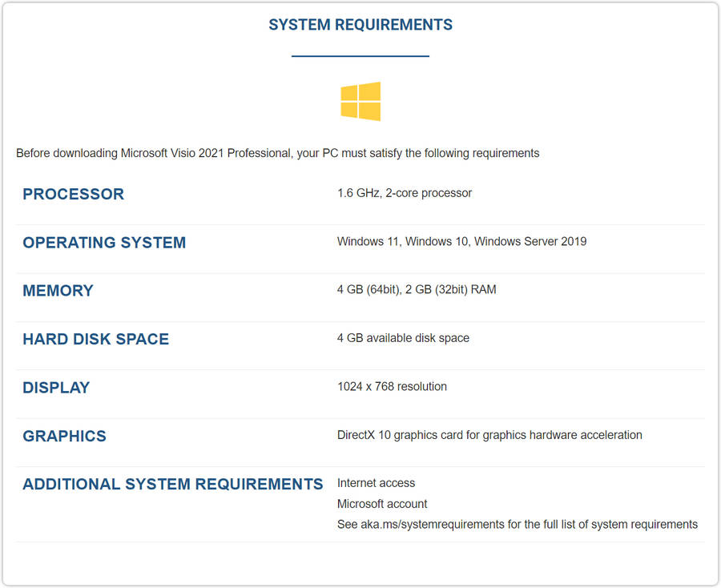This screenshot has width=721, height=588.
Task: Click the Microsoft account requirement text
Action: click(382, 504)
